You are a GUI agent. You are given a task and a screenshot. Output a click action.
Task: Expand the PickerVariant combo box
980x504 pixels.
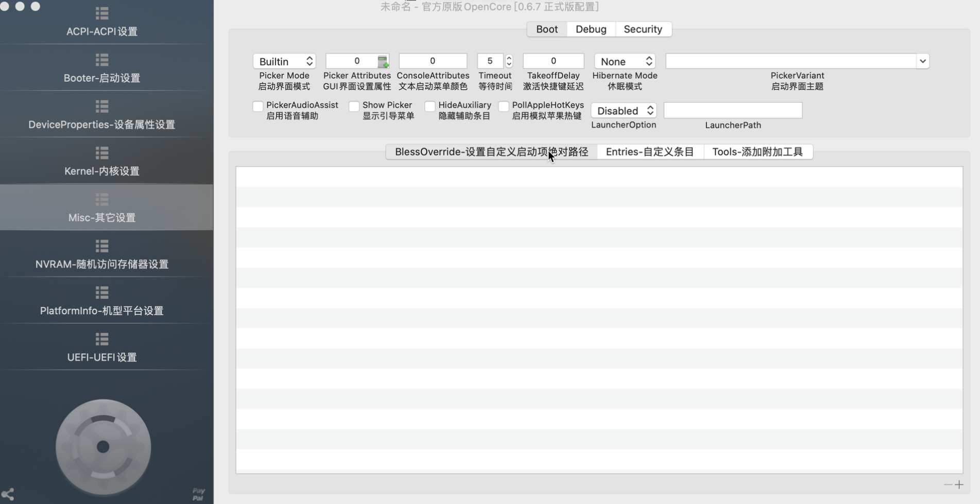coord(922,61)
